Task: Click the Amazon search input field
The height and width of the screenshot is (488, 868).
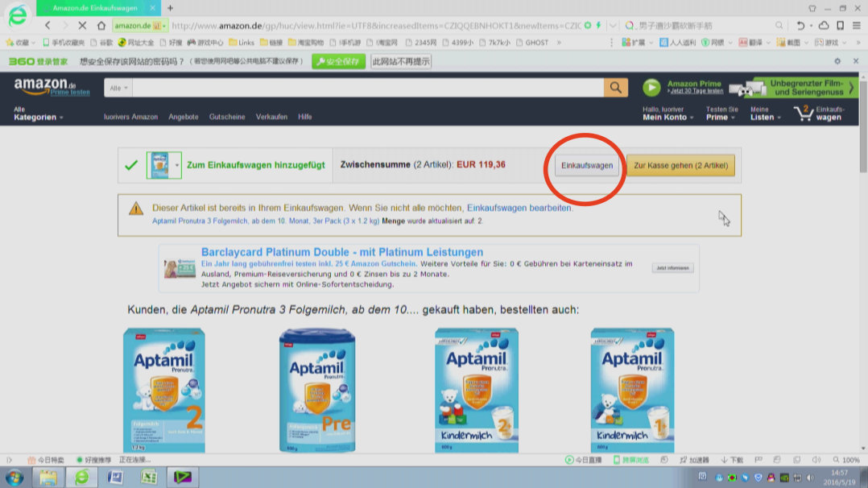Action: coord(368,88)
